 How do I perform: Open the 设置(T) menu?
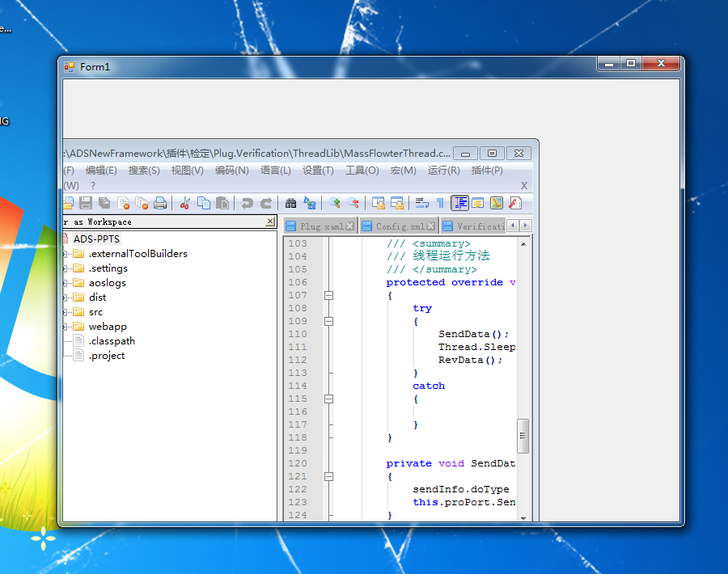[x=318, y=171]
